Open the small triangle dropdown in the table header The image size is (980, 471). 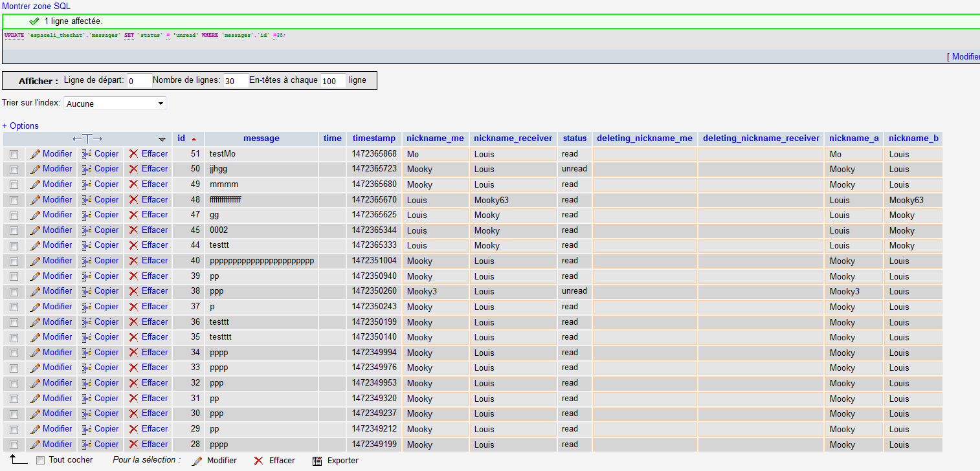(162, 139)
